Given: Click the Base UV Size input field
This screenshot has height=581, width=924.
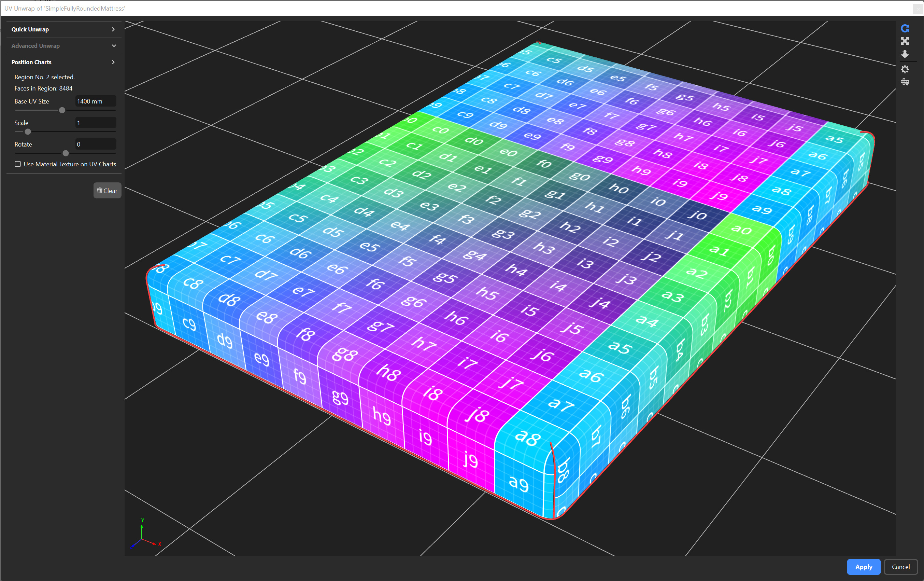Looking at the screenshot, I should [96, 101].
